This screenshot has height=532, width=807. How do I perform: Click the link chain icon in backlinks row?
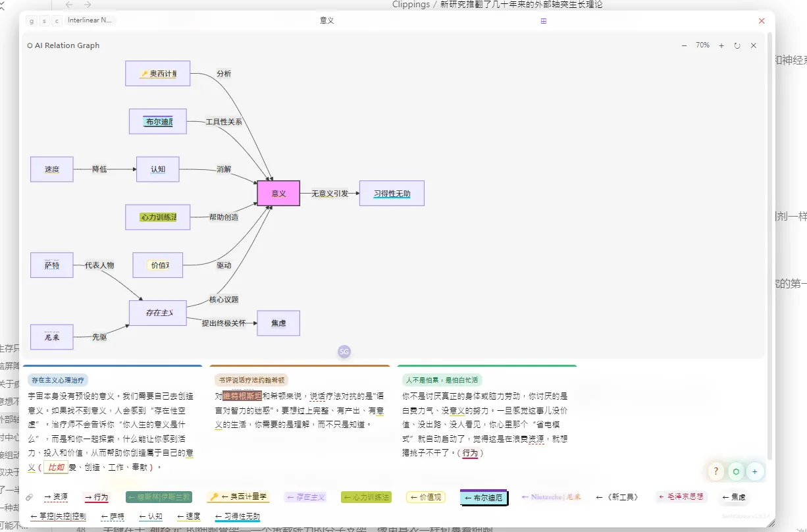pos(30,497)
